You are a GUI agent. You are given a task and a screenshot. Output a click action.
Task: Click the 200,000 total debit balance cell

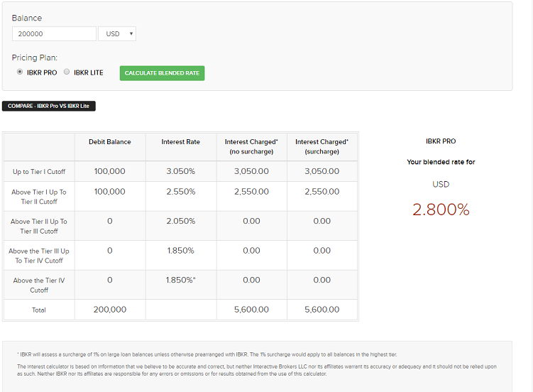(x=110, y=310)
